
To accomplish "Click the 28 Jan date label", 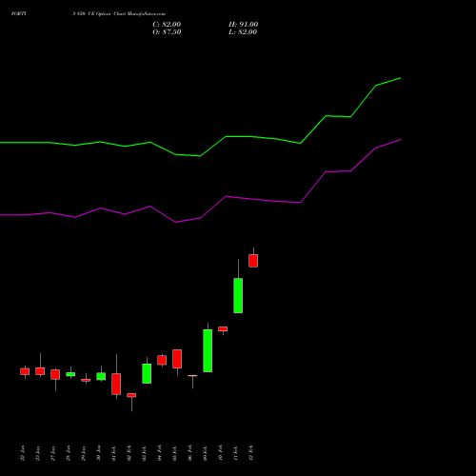I will (69, 453).
